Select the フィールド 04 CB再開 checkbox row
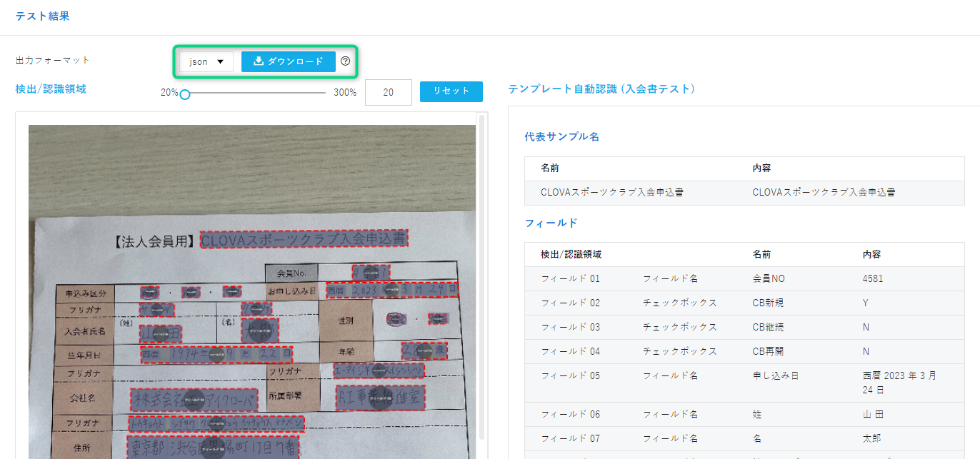 pos(743,351)
